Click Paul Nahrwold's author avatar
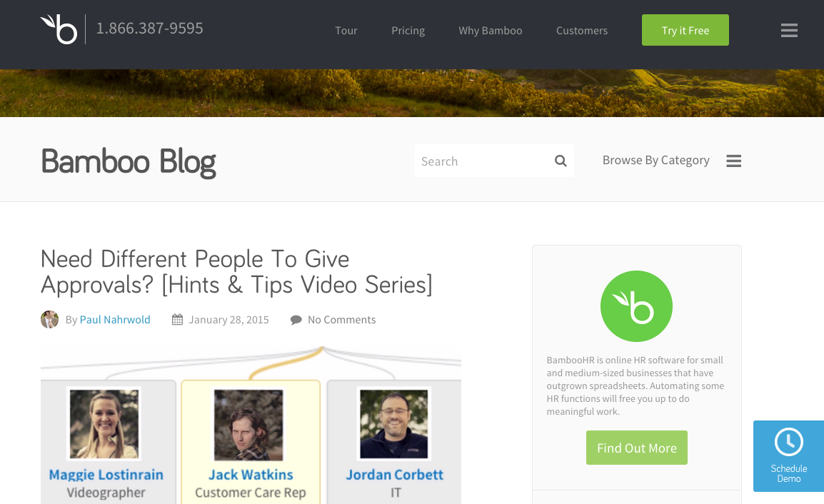The height and width of the screenshot is (504, 824). [49, 320]
